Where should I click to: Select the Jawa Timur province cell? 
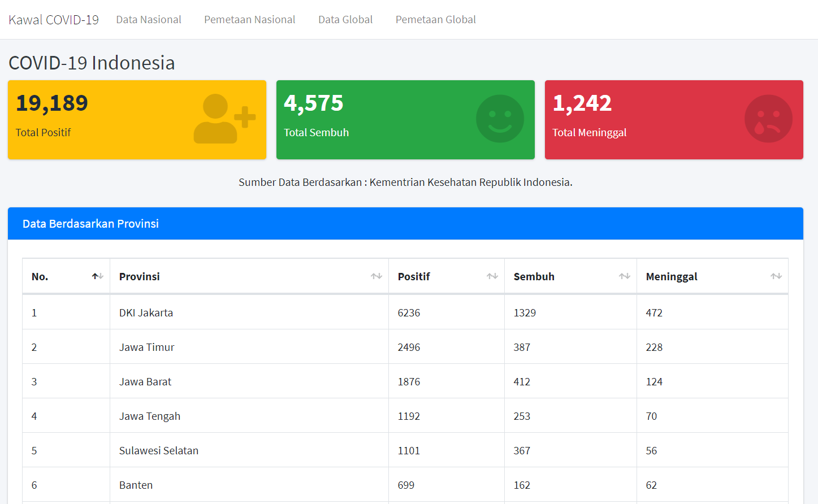pyautogui.click(x=249, y=347)
